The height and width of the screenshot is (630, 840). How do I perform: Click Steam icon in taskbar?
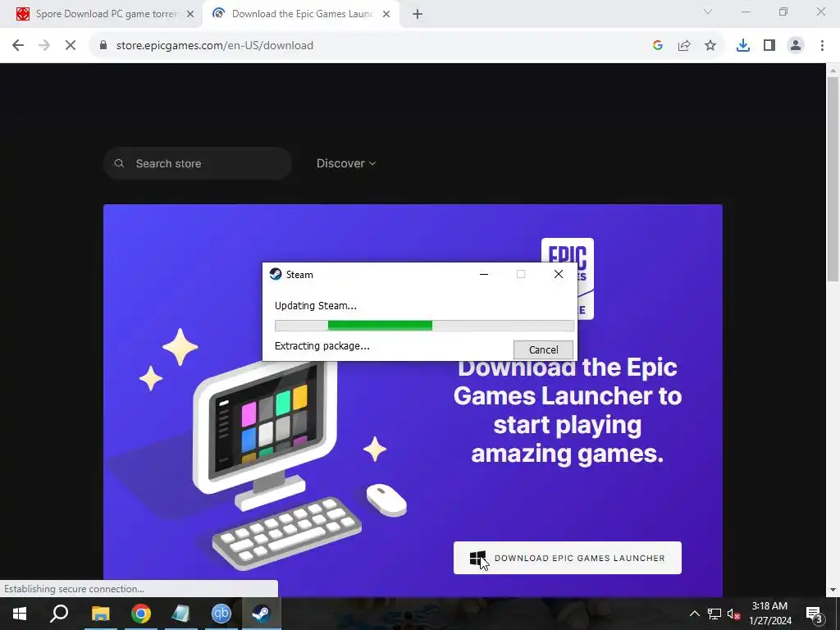point(262,614)
